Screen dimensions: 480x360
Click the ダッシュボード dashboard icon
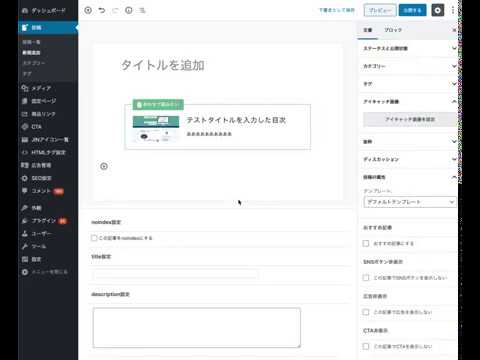click(25, 11)
